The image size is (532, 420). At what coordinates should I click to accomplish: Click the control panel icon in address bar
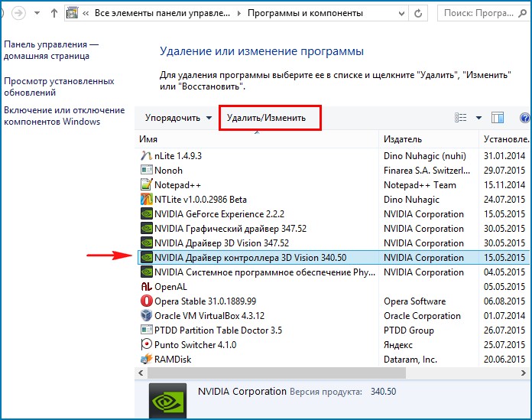[72, 13]
